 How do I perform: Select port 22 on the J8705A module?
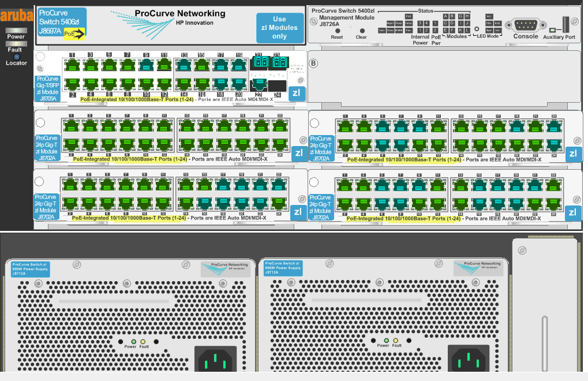[x=259, y=84]
